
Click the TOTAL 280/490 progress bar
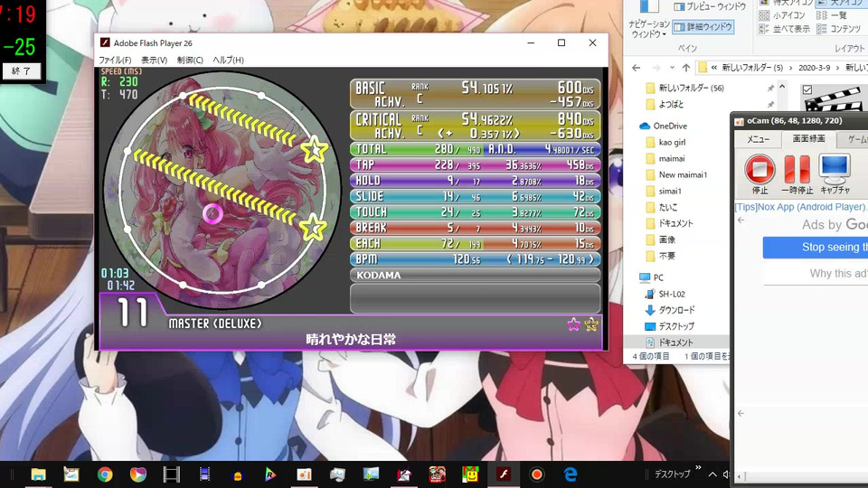point(416,149)
